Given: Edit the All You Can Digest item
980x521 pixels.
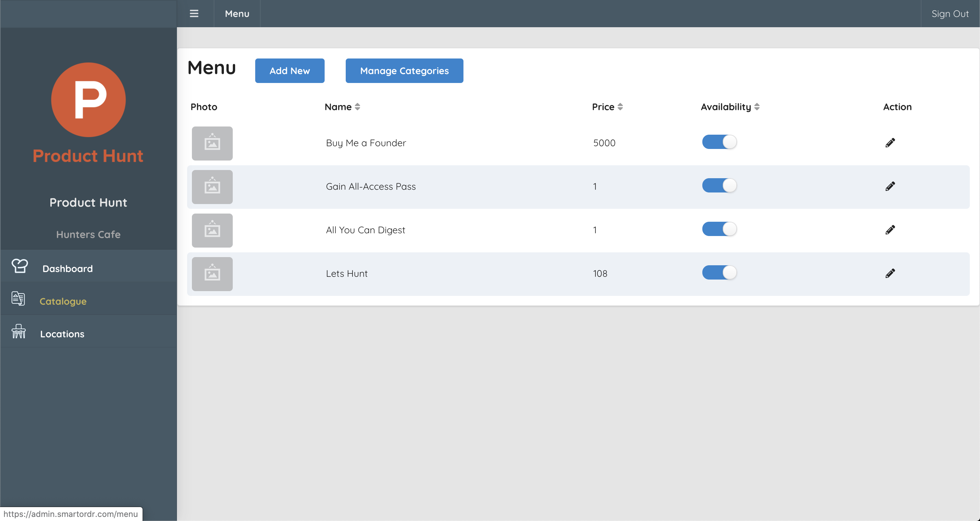Looking at the screenshot, I should pos(890,230).
